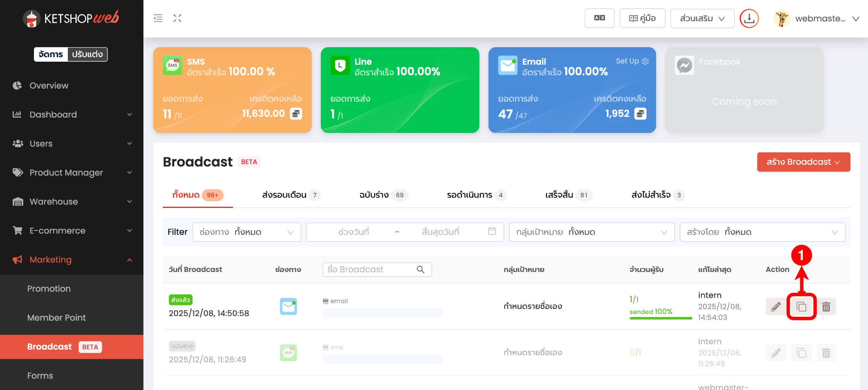Click the download icon in the top bar
The image size is (868, 390).
[749, 18]
